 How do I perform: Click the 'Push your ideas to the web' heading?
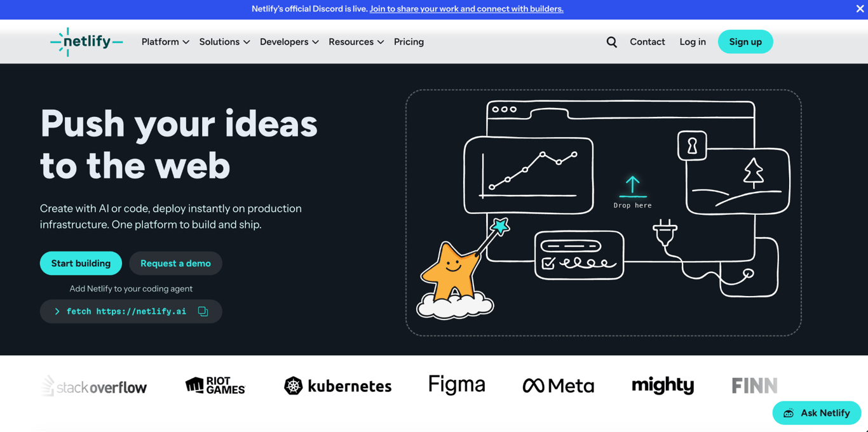tap(179, 144)
